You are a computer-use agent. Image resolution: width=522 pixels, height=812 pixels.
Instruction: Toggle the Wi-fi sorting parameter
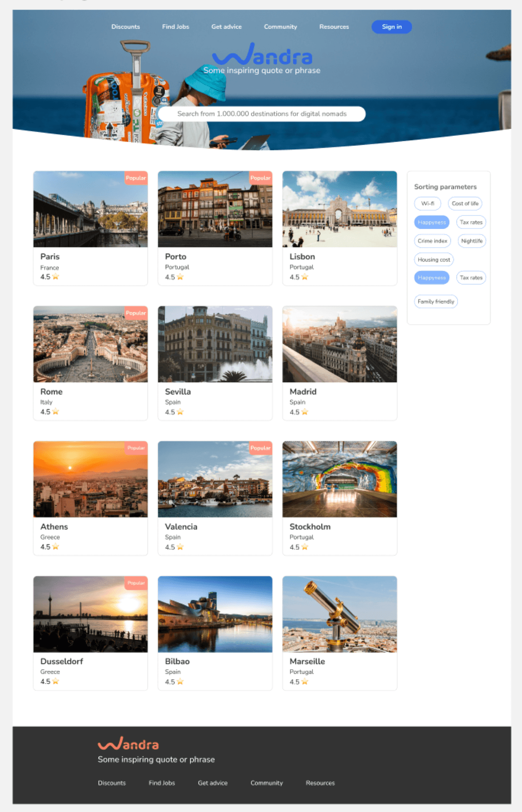427,204
